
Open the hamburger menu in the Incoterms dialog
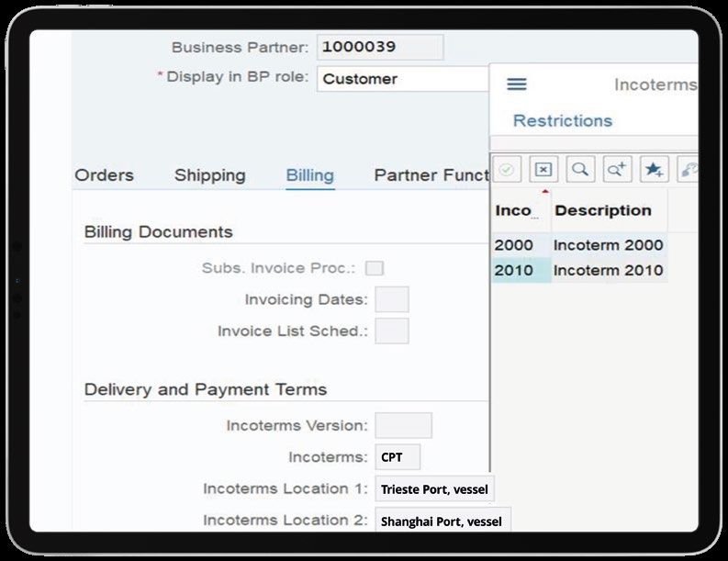pyautogui.click(x=516, y=84)
